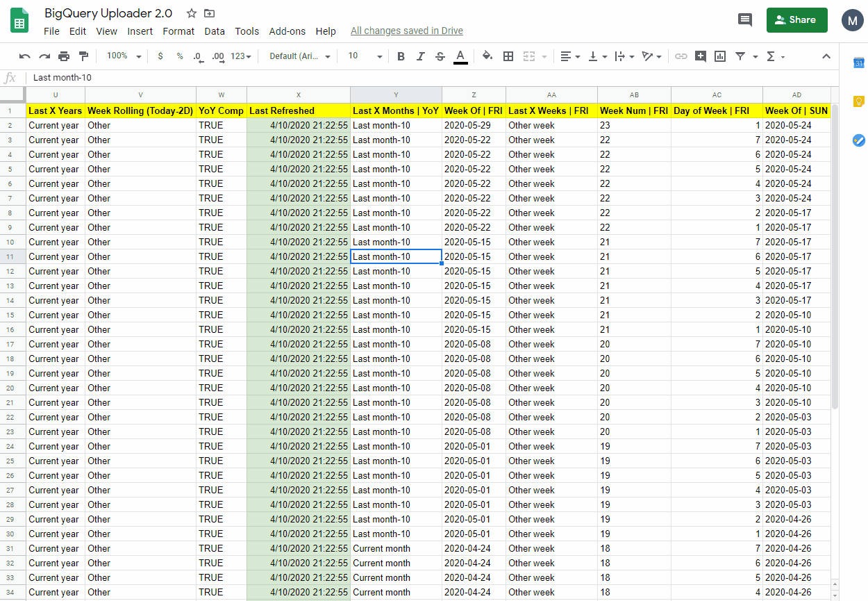Open comment history icon
The width and height of the screenshot is (868, 601).
pos(745,20)
